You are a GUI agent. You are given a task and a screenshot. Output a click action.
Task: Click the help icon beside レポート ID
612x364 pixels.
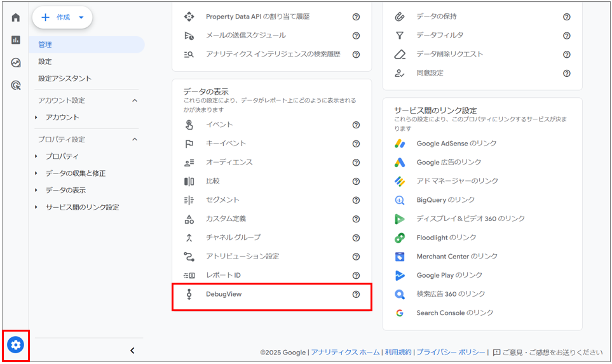coord(356,276)
